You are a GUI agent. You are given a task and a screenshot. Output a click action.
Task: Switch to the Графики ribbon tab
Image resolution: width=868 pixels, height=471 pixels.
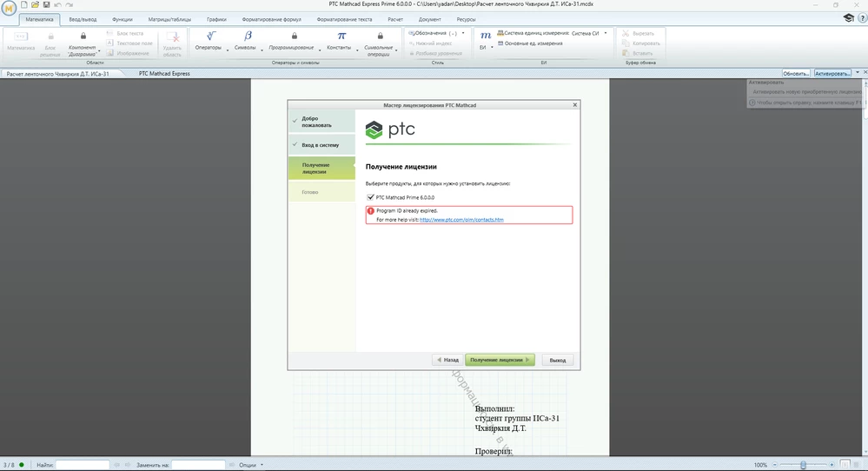point(216,19)
